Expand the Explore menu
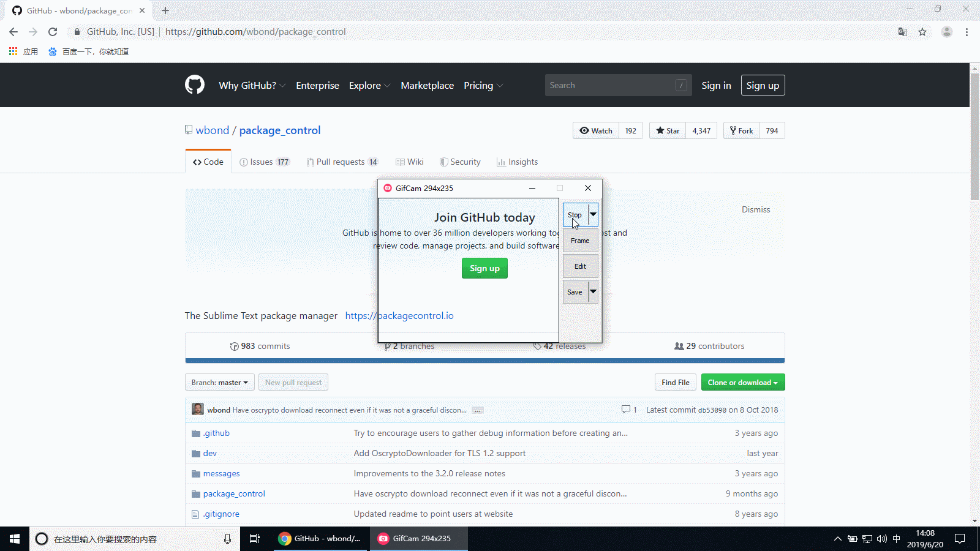The width and height of the screenshot is (980, 551). (x=369, y=85)
